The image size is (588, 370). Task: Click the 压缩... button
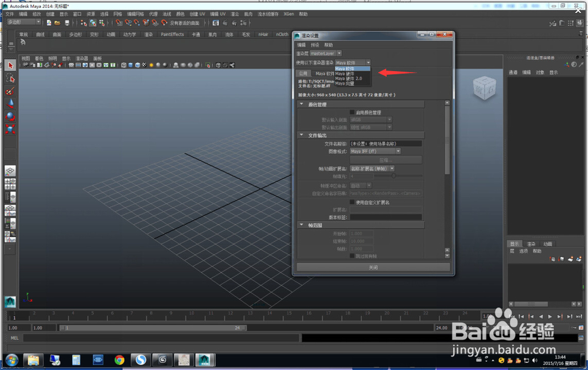[386, 160]
